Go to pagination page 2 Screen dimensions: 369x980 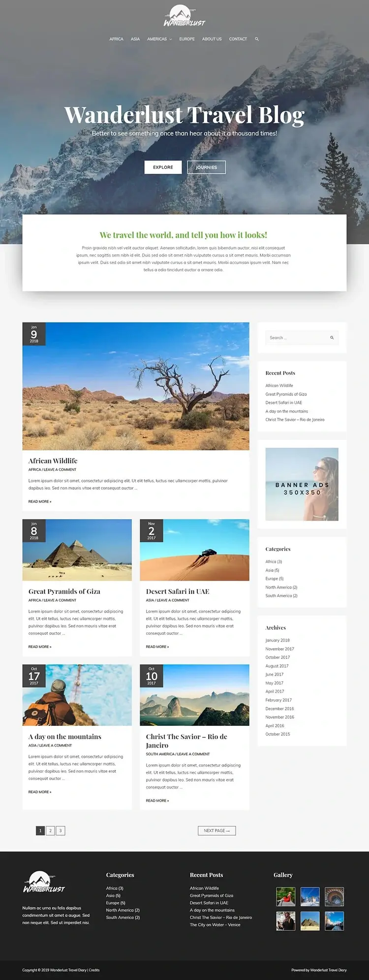50,831
